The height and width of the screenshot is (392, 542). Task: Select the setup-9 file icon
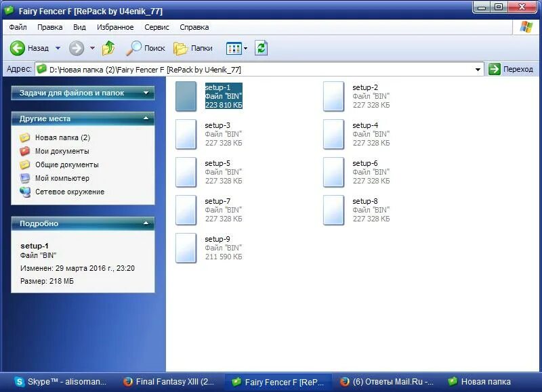point(186,248)
